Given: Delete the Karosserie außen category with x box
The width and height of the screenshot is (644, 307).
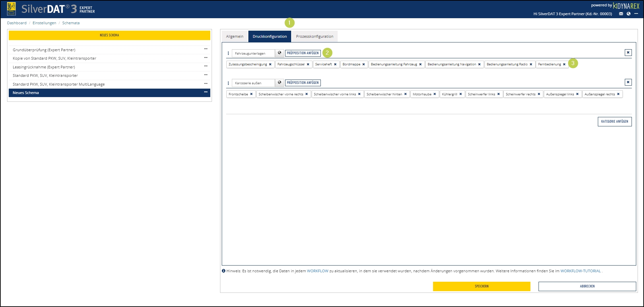Looking at the screenshot, I should 628,82.
